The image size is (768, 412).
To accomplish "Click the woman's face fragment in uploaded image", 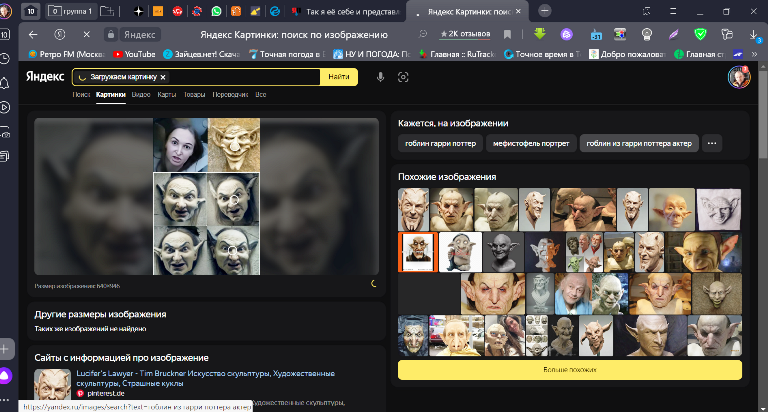I will pyautogui.click(x=180, y=145).
